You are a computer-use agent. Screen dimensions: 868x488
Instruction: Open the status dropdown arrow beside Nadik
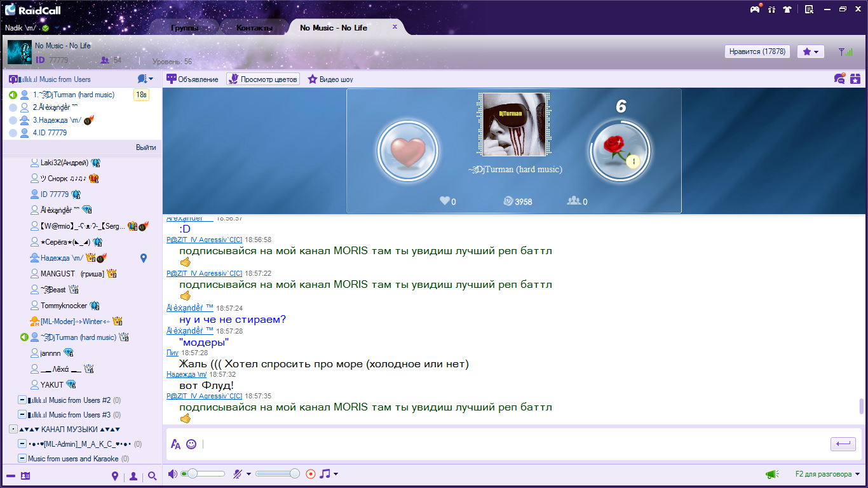coord(57,29)
